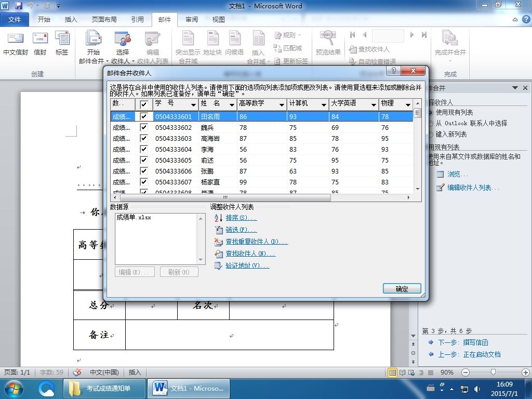This screenshot has width=532, height=399.
Task: Click the Preview Results (预览结果) icon
Action: tap(328, 43)
